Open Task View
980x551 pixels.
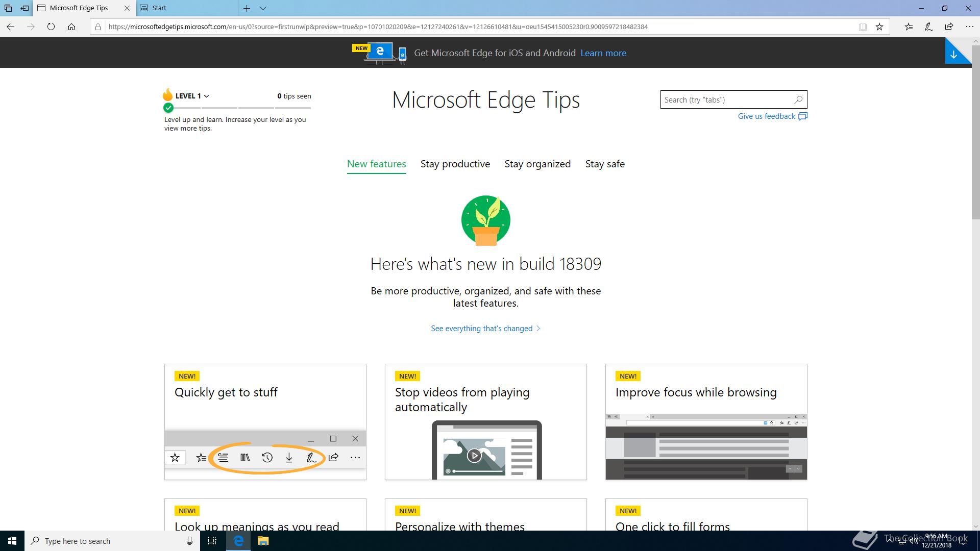(212, 541)
